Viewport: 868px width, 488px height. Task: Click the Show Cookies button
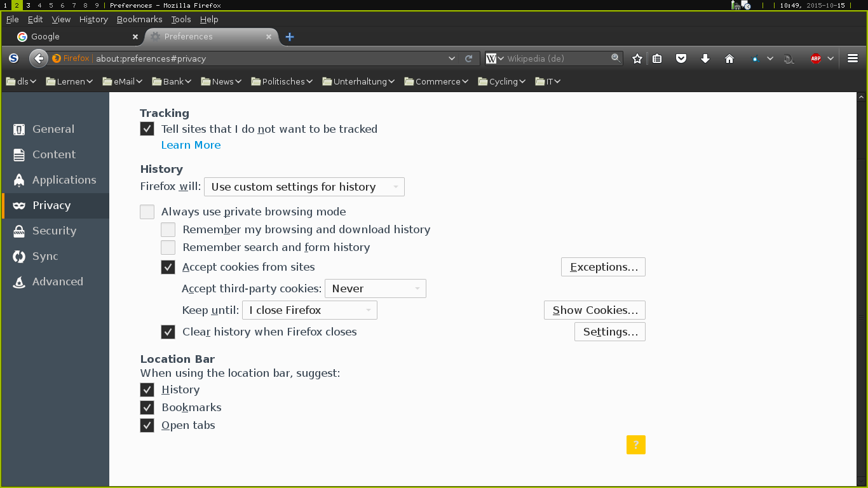[x=595, y=310]
